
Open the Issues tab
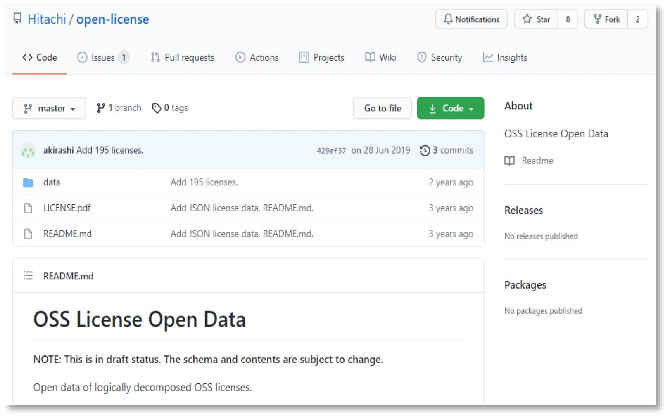point(103,58)
